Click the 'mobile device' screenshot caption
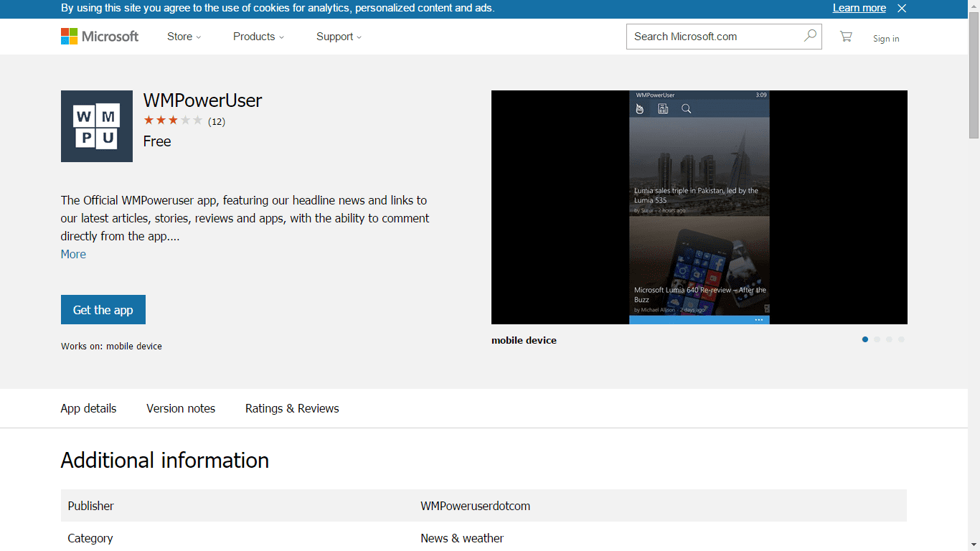980x551 pixels. point(524,340)
